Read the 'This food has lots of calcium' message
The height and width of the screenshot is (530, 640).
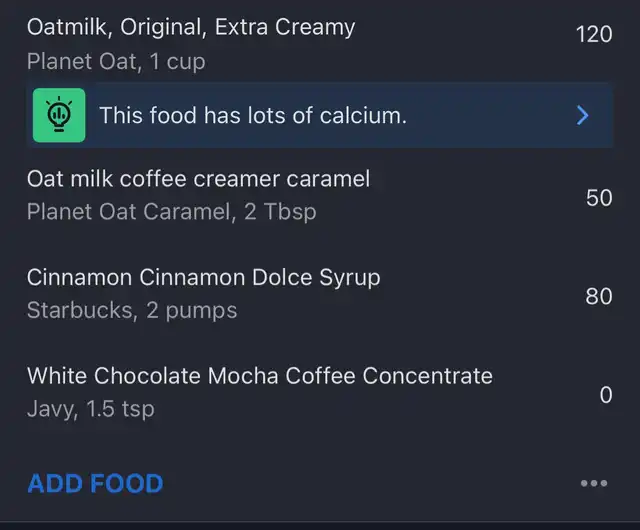pos(253,115)
